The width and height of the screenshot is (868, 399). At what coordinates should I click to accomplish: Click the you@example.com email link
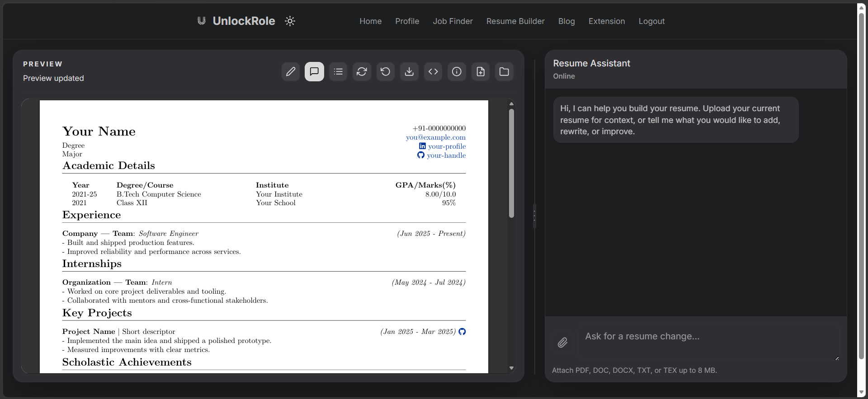click(x=436, y=137)
